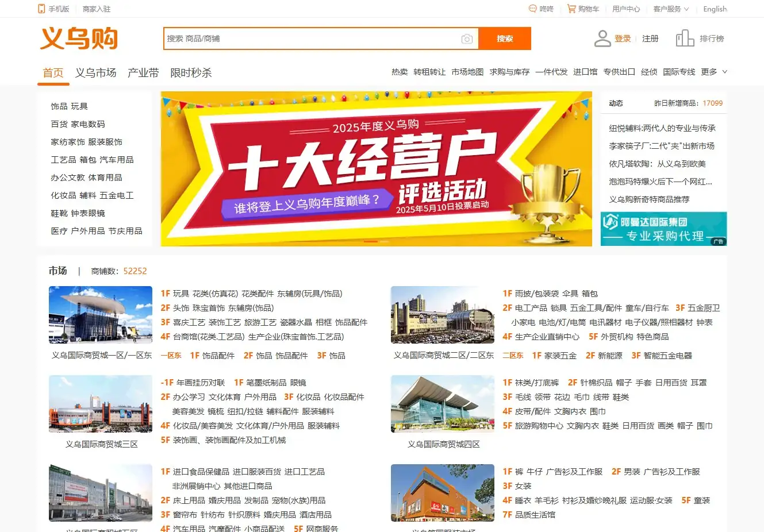This screenshot has width=764, height=532.
Task: Open the 市场地图 menu item
Action: coord(467,72)
